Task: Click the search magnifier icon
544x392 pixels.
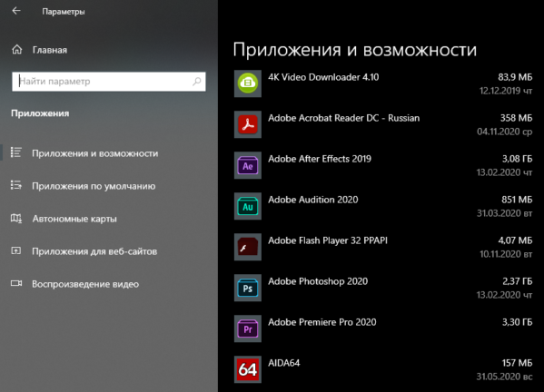Action: coord(197,82)
